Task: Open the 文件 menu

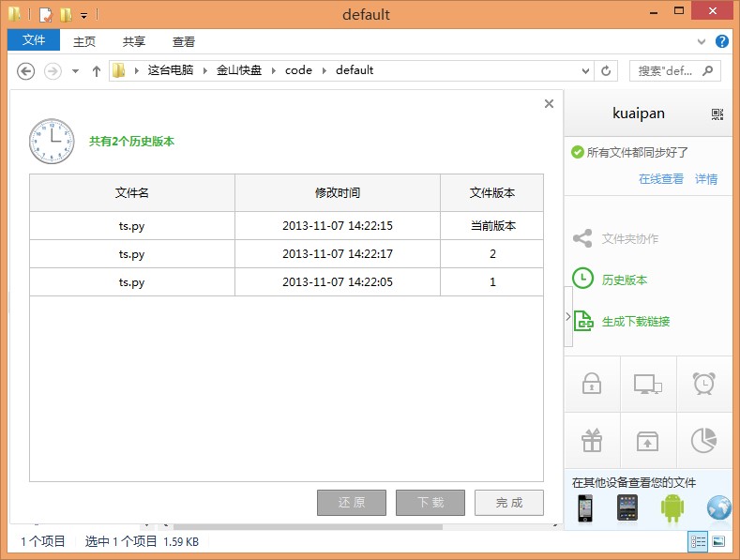Action: 34,40
